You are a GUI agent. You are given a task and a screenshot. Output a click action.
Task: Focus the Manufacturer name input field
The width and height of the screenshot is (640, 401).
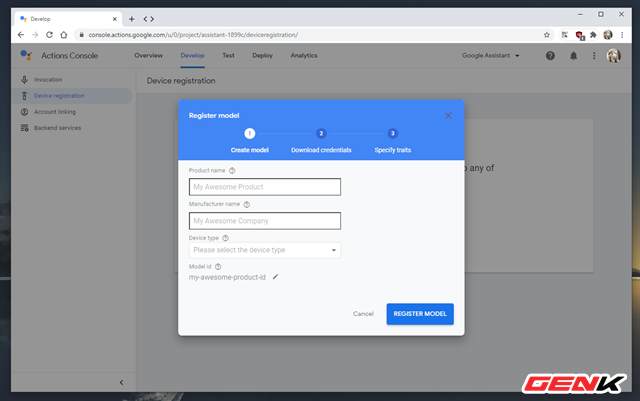264,221
